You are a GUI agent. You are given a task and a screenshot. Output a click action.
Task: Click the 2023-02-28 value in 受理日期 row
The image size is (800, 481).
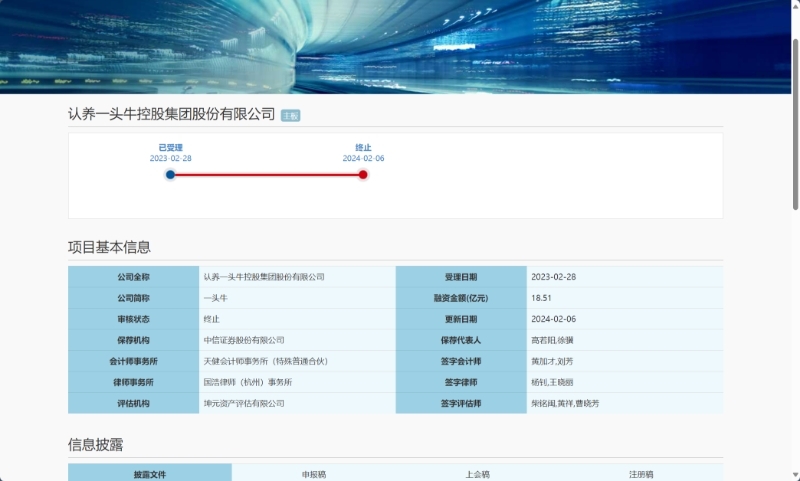click(554, 277)
